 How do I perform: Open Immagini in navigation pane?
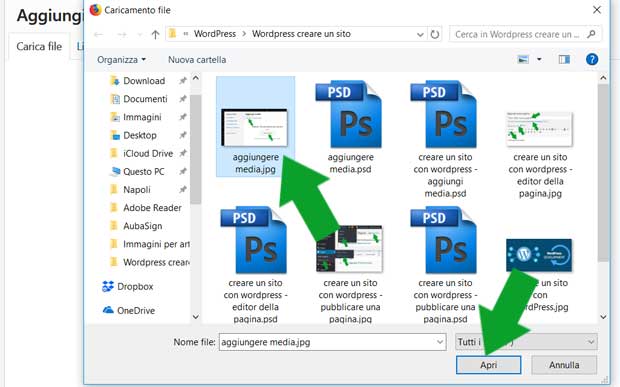[x=142, y=117]
